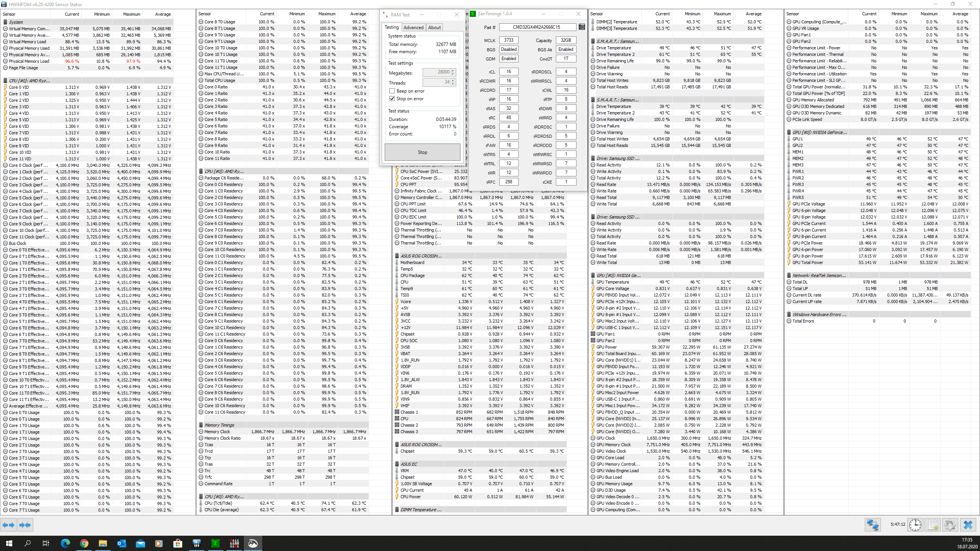Click the Physical Memory Load row

pos(88,61)
